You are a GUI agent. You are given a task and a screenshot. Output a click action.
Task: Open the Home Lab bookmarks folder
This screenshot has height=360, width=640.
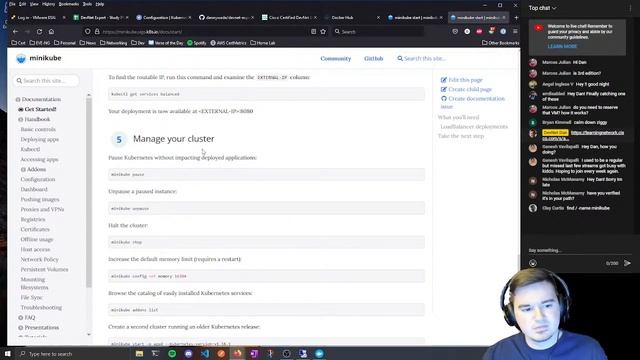point(262,43)
